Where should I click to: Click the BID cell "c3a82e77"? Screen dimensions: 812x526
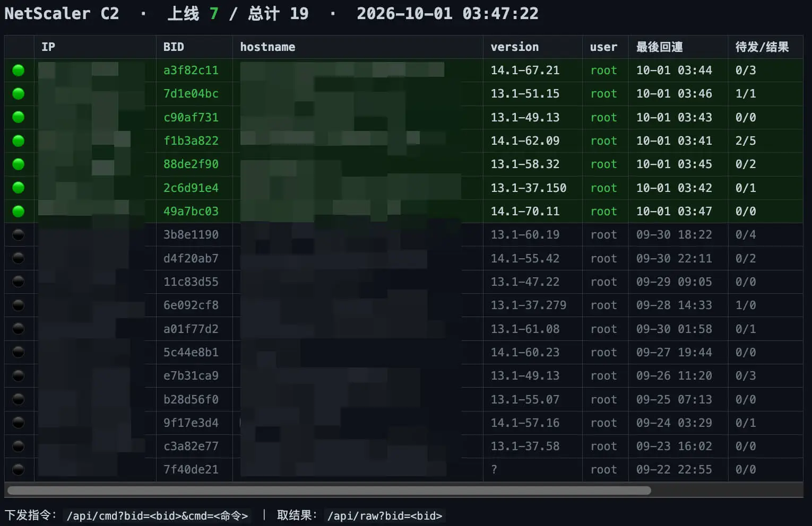(x=191, y=446)
